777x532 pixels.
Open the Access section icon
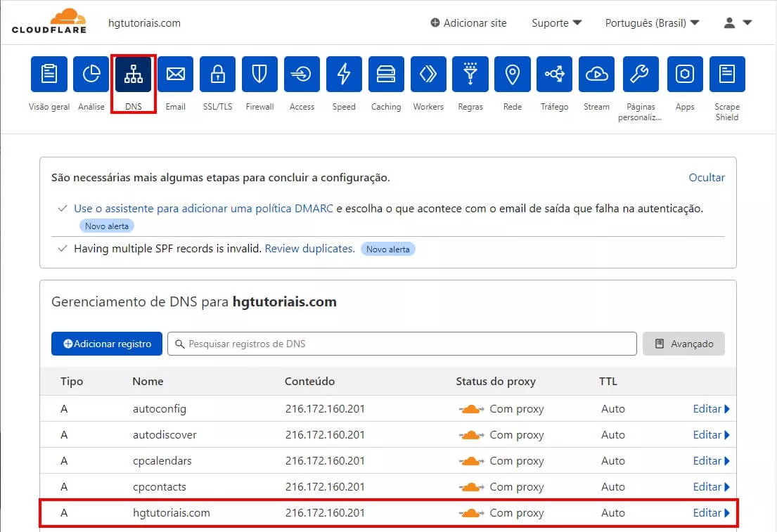coord(302,74)
